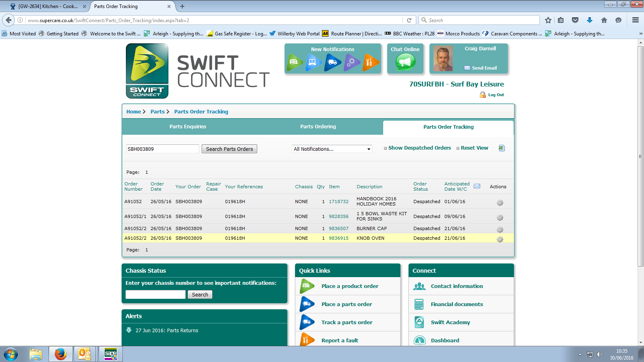Toggle Reset View option
Screen dimensions: 644x362
(x=474, y=148)
